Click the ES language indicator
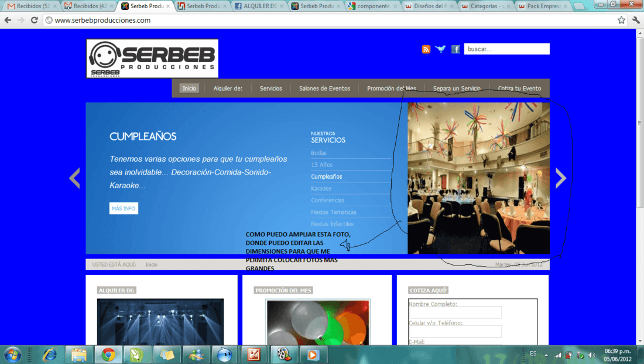 click(533, 353)
